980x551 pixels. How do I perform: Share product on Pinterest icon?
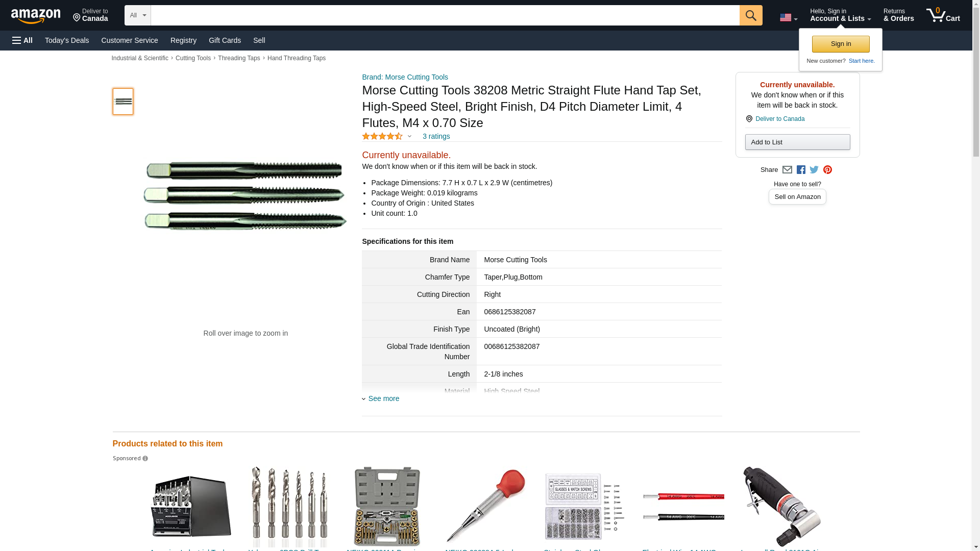(827, 170)
